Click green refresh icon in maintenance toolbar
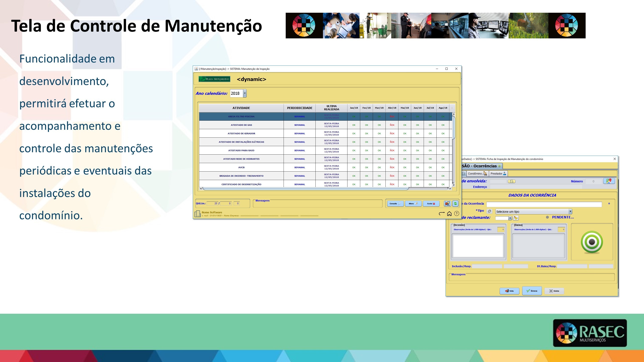 [456, 204]
